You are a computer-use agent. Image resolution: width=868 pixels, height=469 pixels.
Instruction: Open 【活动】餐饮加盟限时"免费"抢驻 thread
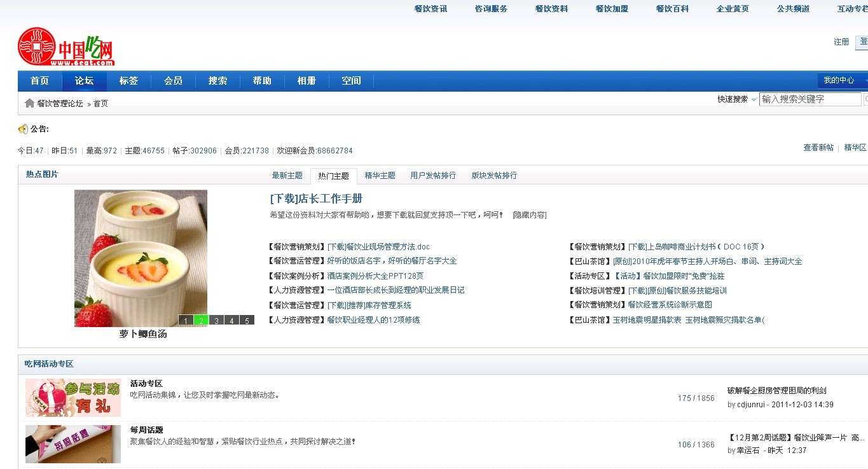click(668, 276)
